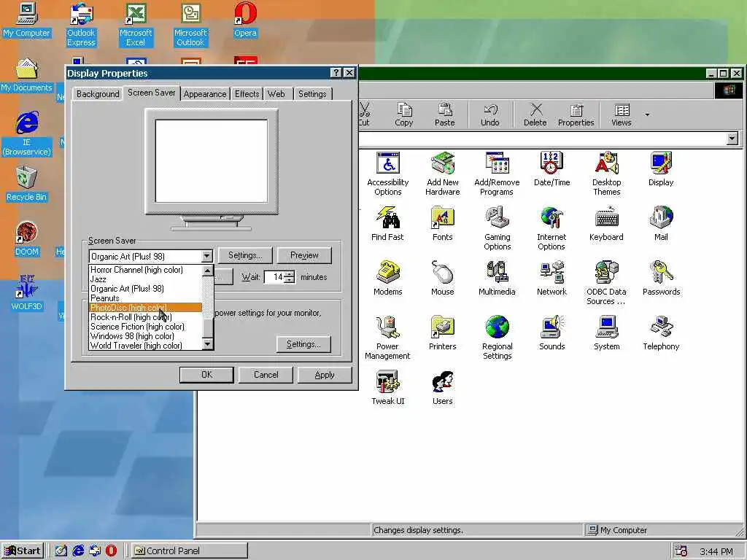Switch to the Appearance tab
This screenshot has width=747, height=560.
pyautogui.click(x=205, y=94)
